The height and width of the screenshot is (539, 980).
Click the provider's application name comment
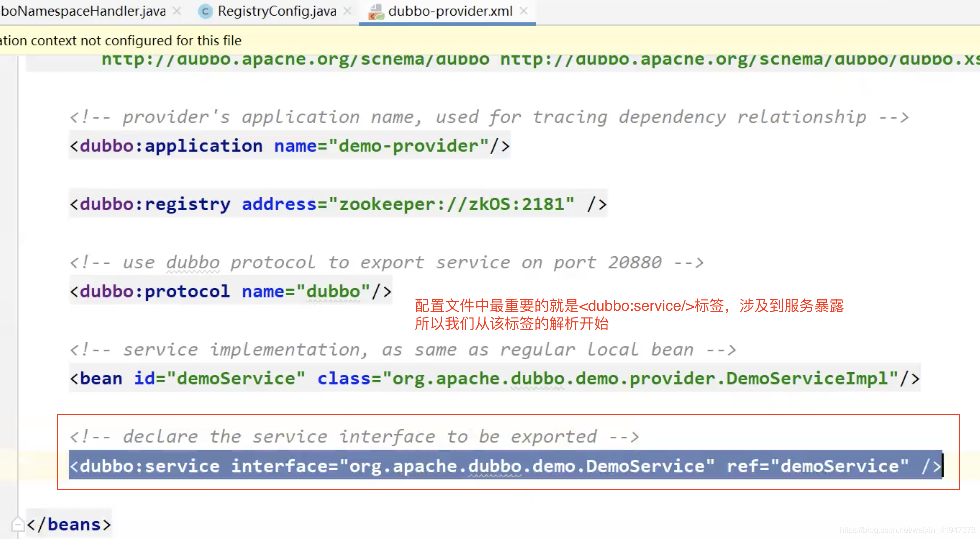tap(489, 117)
